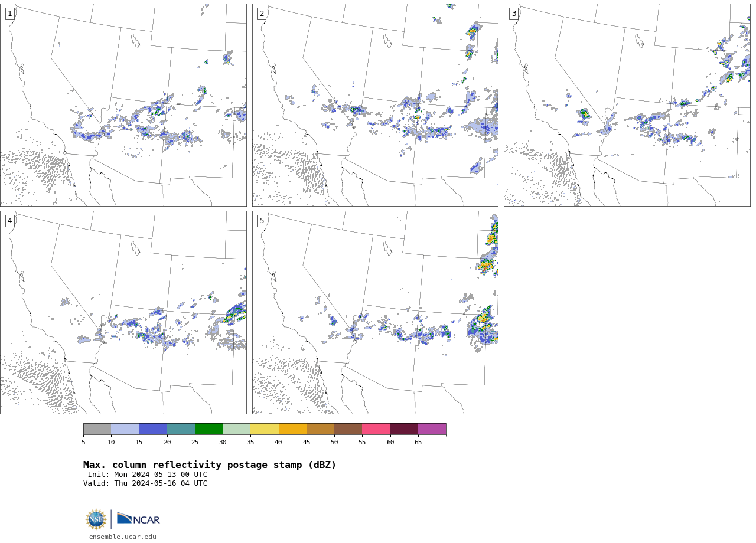Viewport: 756px width, 543px height.
Task: Select the pale green 30-35 dBZ swatch
Action: (237, 429)
